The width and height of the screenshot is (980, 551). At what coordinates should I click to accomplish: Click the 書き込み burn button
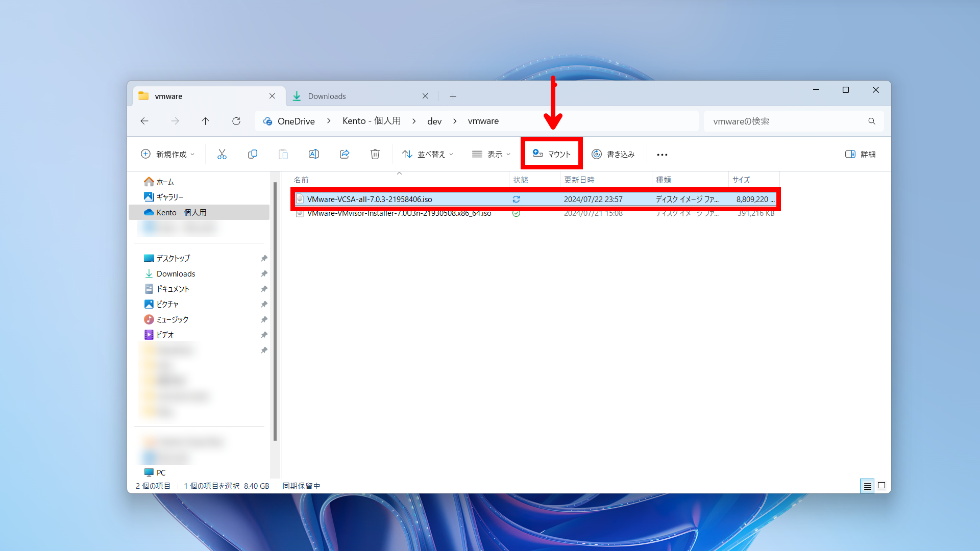613,154
